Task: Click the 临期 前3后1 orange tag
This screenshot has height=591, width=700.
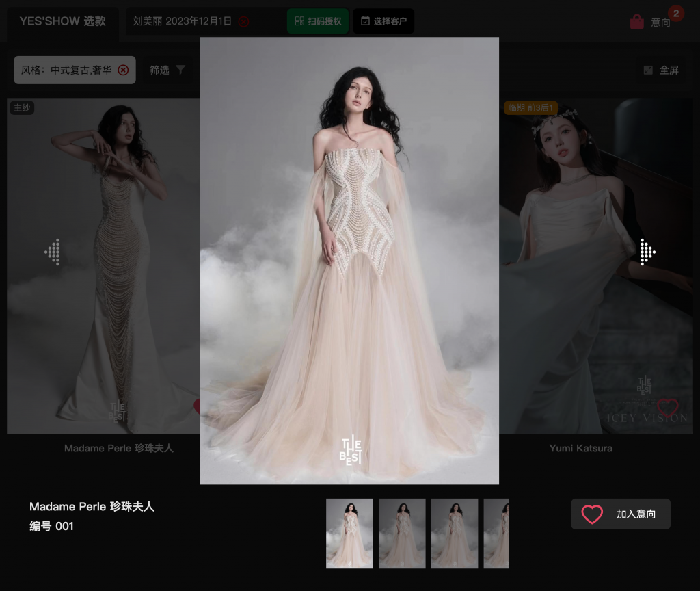Action: coord(530,107)
